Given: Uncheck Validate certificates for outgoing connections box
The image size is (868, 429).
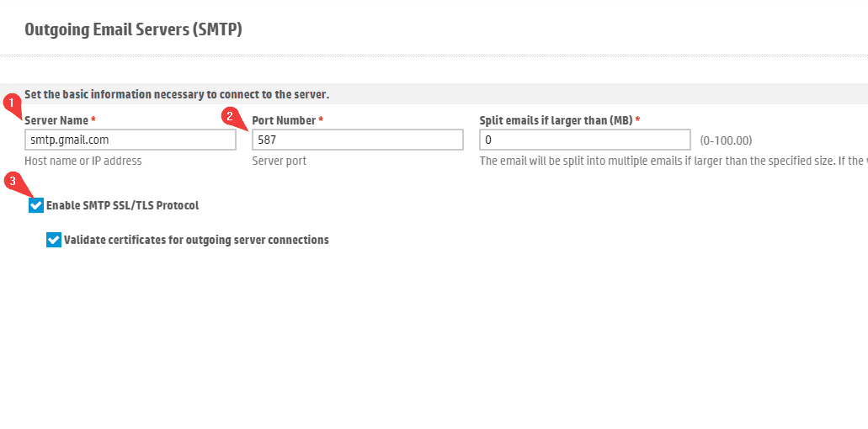Looking at the screenshot, I should point(54,240).
